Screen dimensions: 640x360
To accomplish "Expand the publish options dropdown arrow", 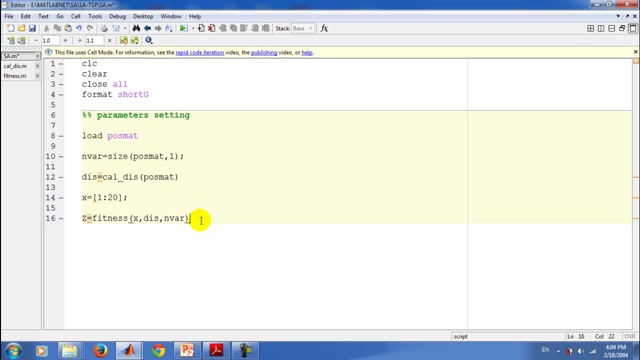I will [124, 29].
